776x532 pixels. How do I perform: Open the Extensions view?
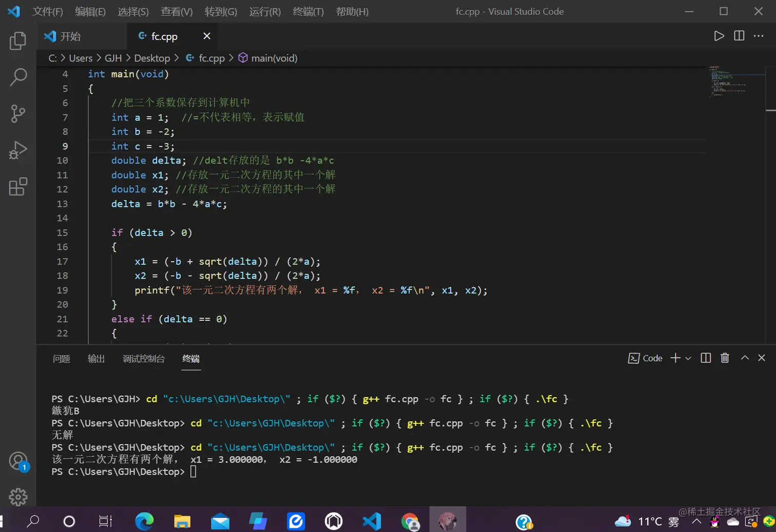[18, 187]
